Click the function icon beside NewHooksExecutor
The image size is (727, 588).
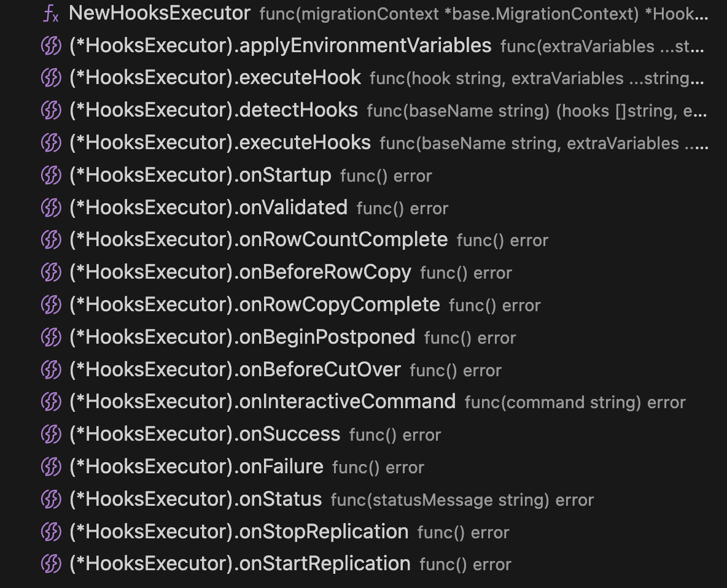point(51,14)
